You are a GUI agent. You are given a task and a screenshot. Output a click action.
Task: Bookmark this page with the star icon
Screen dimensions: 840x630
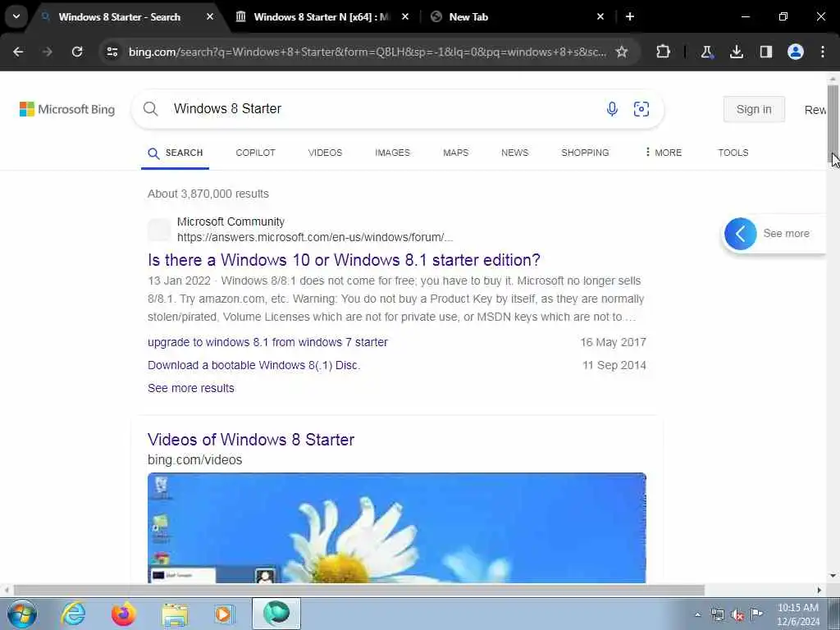click(x=622, y=52)
